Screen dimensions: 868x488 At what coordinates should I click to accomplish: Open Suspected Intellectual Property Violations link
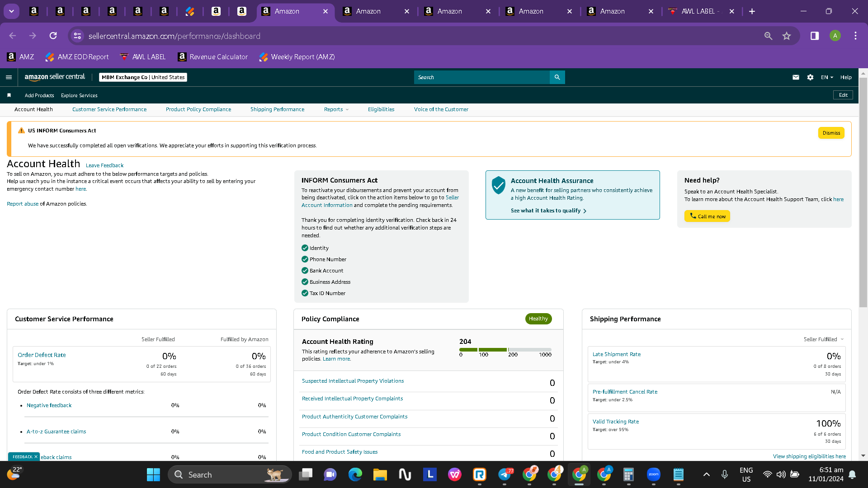coord(353,381)
